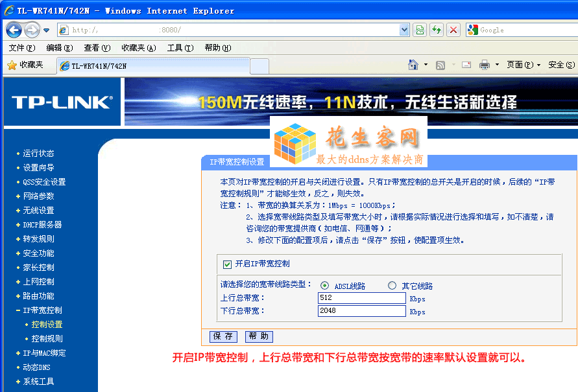Expand IP与MAC绑定 in the sidebar
The width and height of the screenshot is (578, 392).
[44, 353]
